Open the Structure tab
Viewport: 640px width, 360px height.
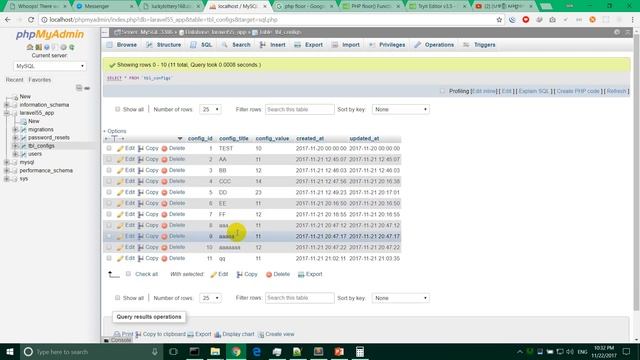coord(164,45)
